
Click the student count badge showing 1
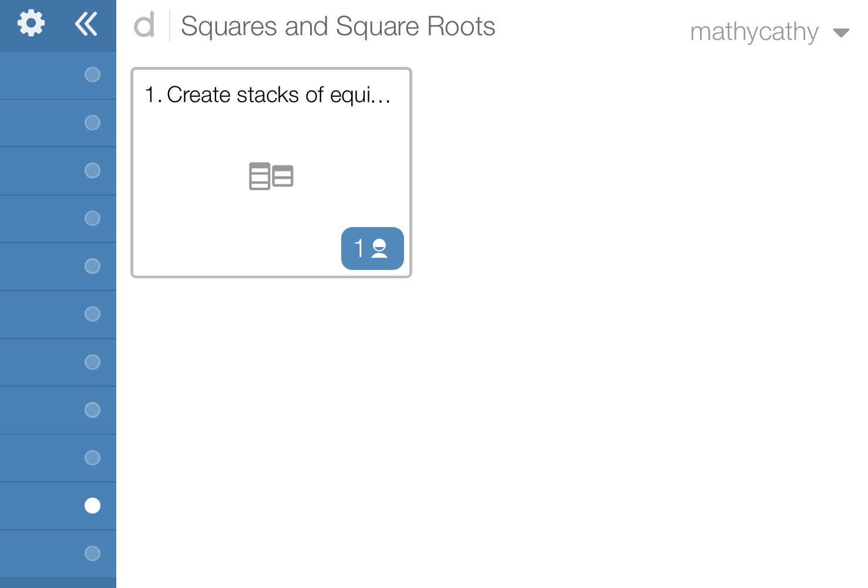pos(372,248)
